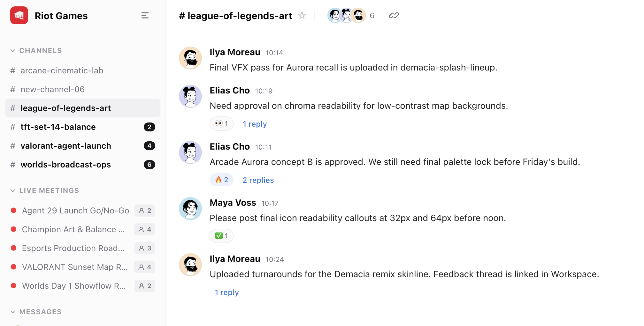The width and height of the screenshot is (644, 326).
Task: Join the Agent 29 Launch Go/No-Go meeting
Action: click(x=75, y=211)
